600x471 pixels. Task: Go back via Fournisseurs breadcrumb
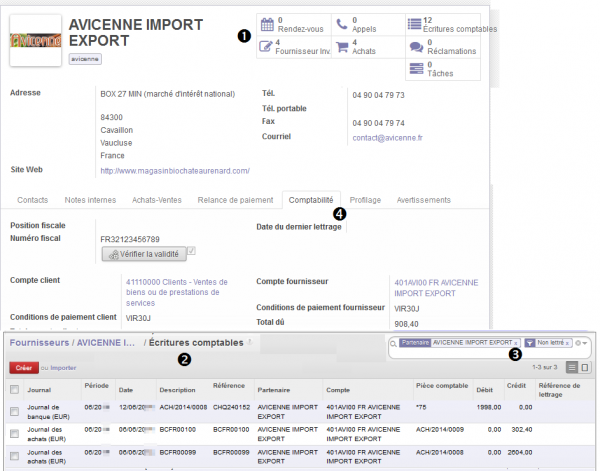click(x=39, y=343)
